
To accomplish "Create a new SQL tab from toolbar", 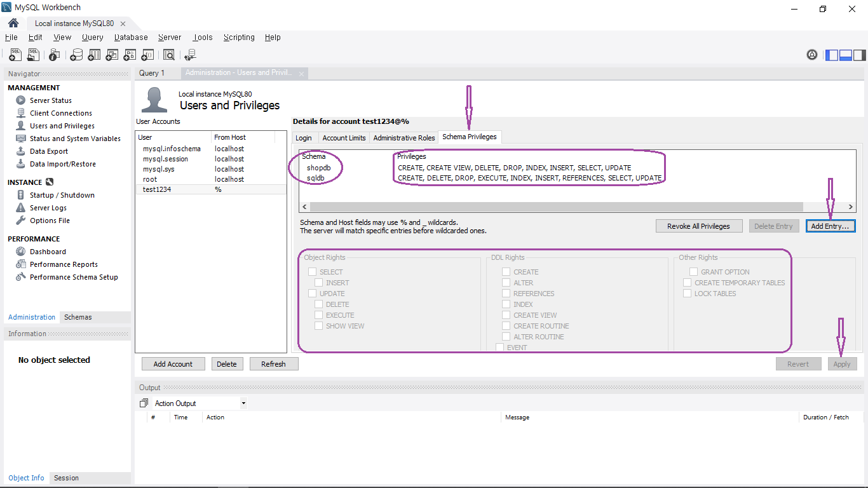I will 15,55.
